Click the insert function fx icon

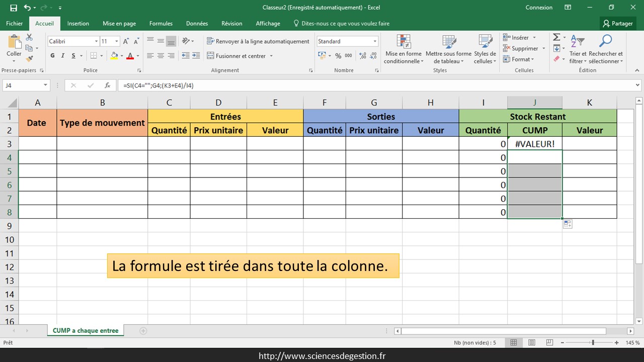click(107, 85)
